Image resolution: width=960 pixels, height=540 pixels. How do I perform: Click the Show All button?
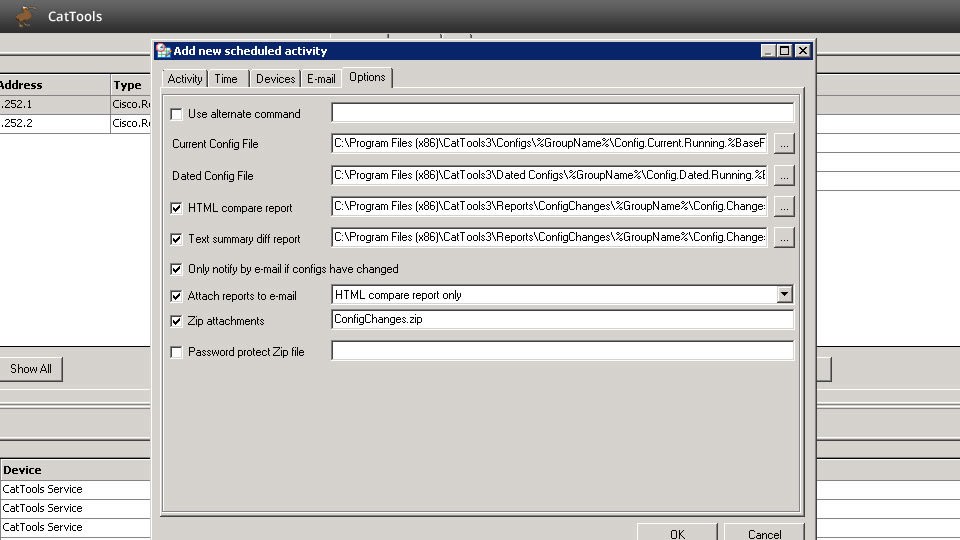[x=30, y=369]
